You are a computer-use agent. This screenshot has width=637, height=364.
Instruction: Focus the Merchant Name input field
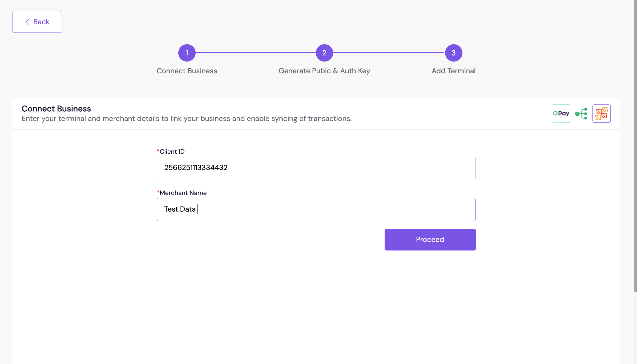point(316,209)
